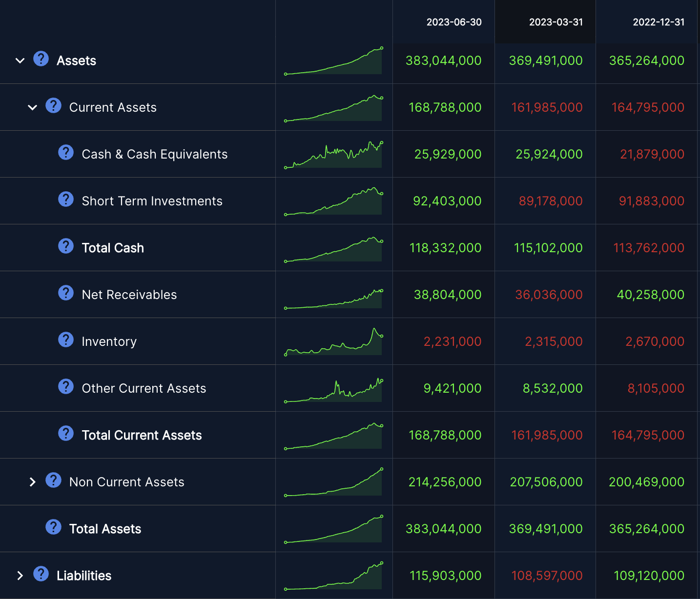This screenshot has height=599, width=700.
Task: Select Cash value 21,879,000
Action: (652, 154)
